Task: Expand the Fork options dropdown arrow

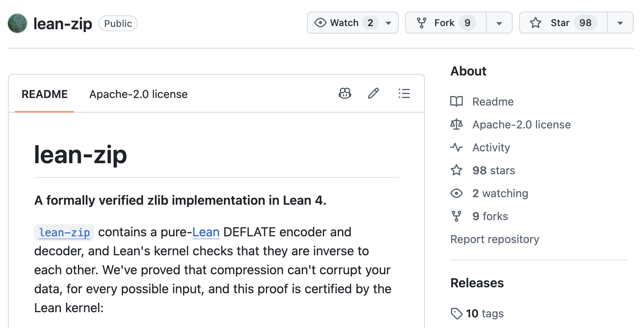Action: pos(499,23)
